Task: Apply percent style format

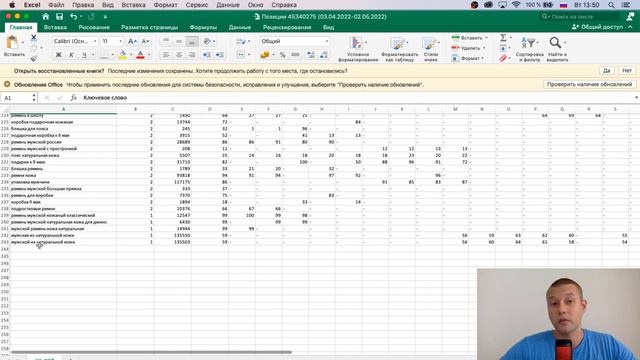Action: click(x=282, y=55)
